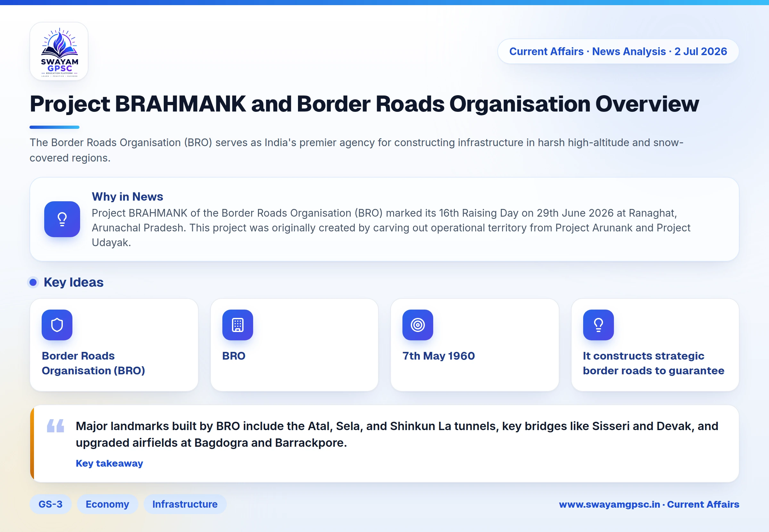
Task: Click the lightbulb icon on strategic border roads card
Action: pyautogui.click(x=599, y=325)
